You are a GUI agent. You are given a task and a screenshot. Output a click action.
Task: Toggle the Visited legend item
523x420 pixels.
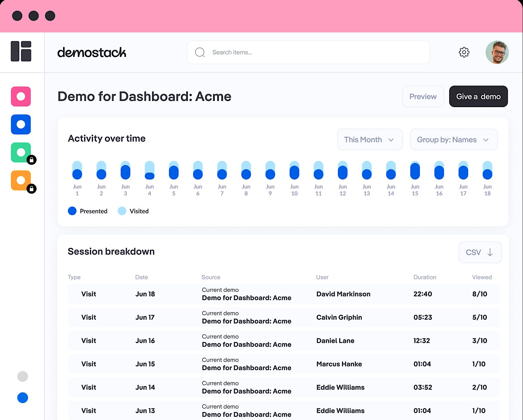pos(133,211)
